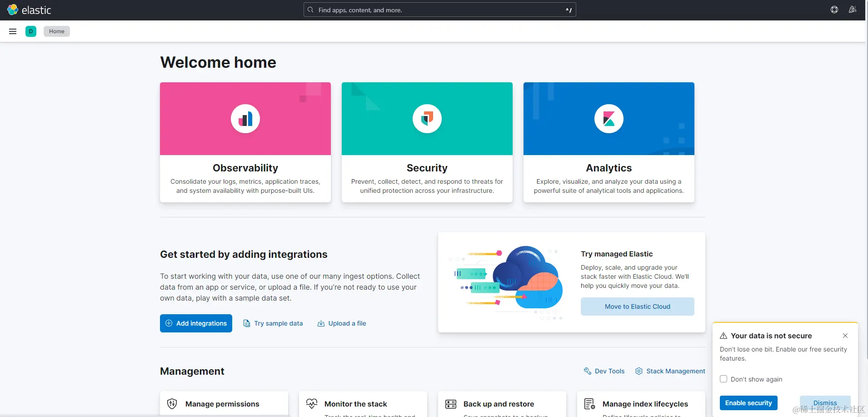Screen dimensions: 868x417
Task: Click the 'Welcome home' heading
Action: (x=218, y=62)
